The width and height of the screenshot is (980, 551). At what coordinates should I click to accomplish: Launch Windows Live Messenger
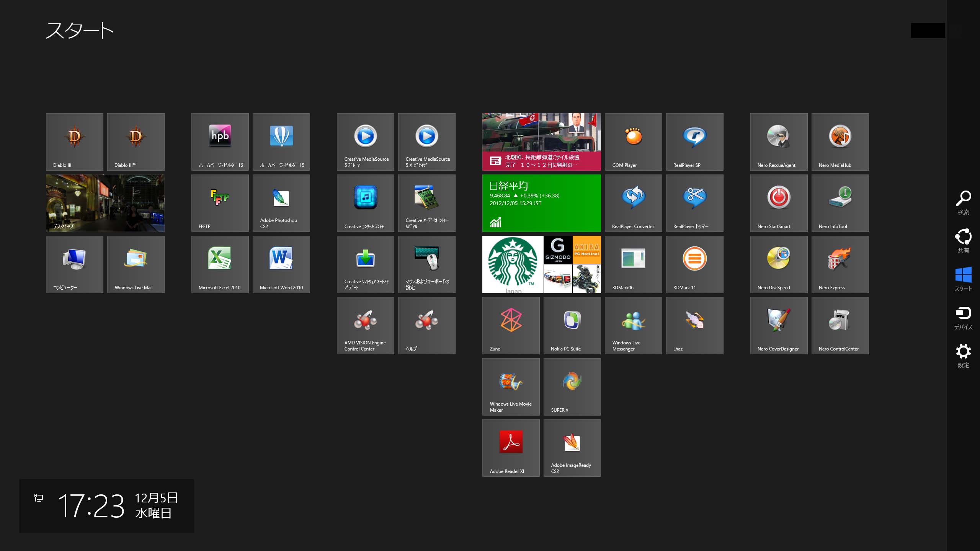(634, 326)
